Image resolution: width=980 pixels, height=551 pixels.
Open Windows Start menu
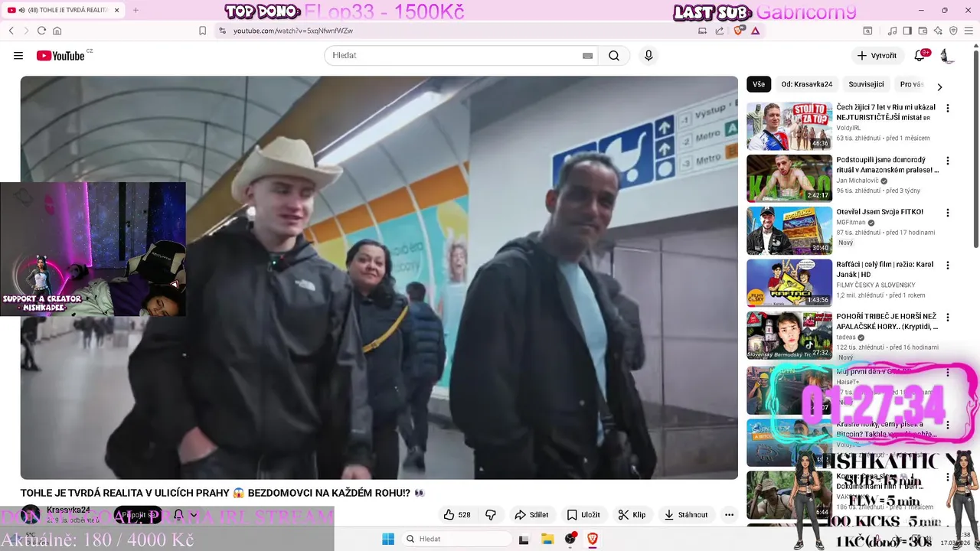pyautogui.click(x=388, y=539)
